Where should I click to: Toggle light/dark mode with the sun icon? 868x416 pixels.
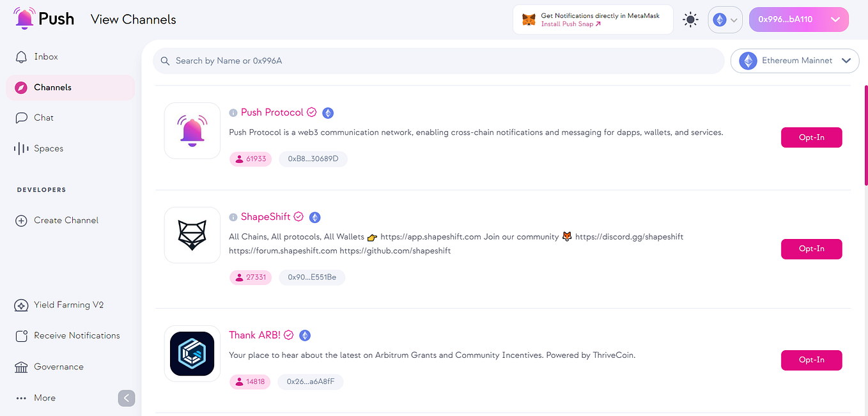tap(690, 19)
